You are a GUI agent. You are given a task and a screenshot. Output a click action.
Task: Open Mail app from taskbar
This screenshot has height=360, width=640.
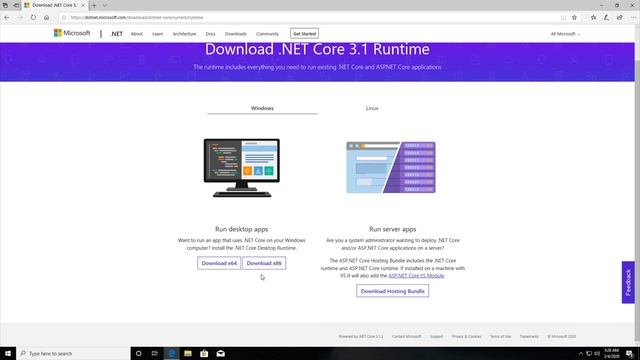point(221,353)
